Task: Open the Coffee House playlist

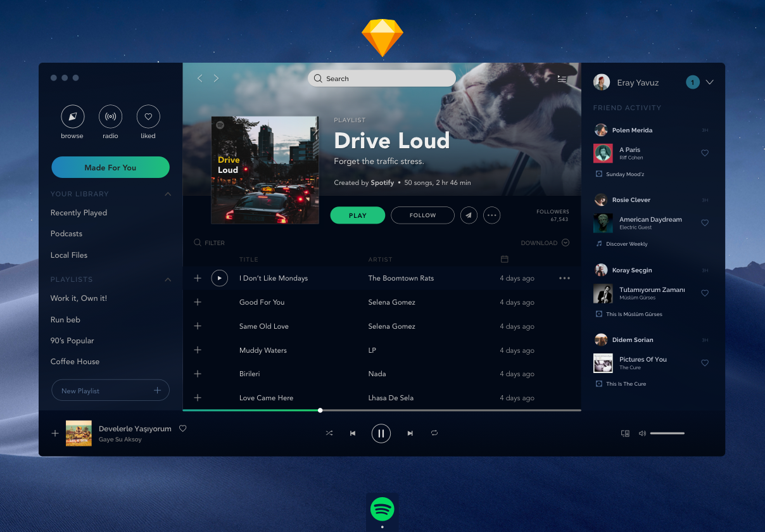Action: click(x=75, y=362)
